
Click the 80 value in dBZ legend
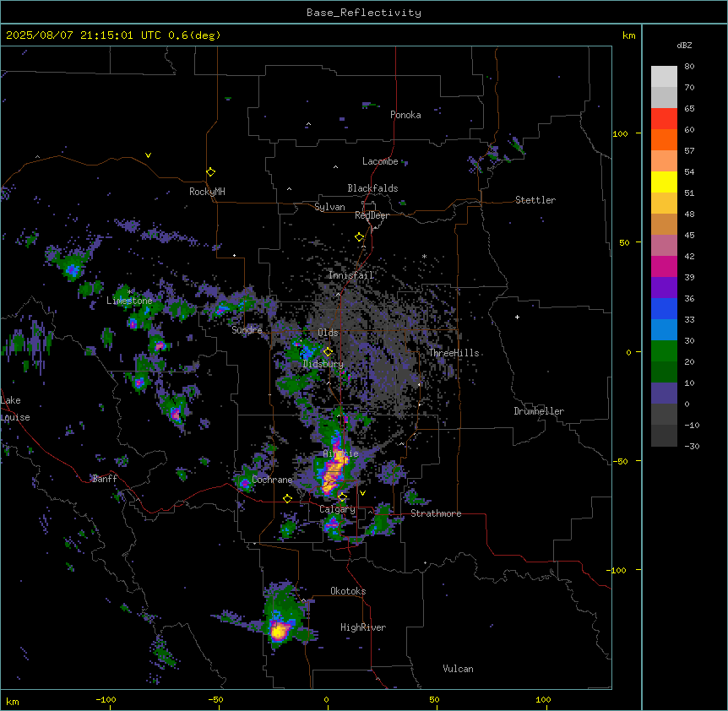pos(689,67)
